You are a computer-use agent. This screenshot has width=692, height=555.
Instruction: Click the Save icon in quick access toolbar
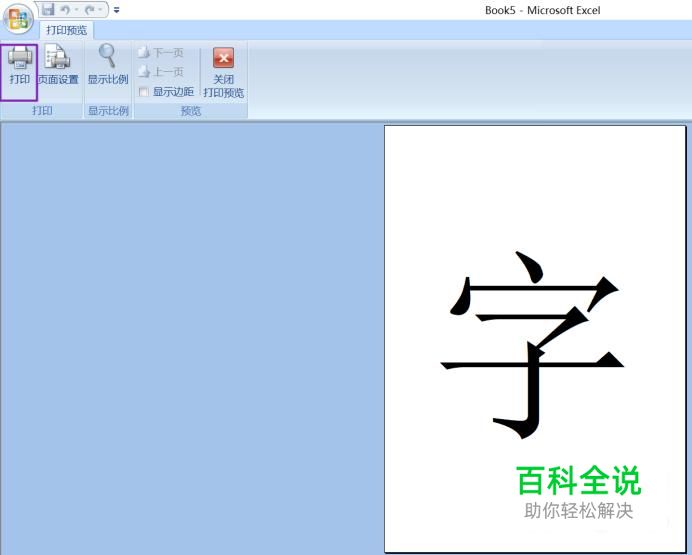pyautogui.click(x=48, y=9)
